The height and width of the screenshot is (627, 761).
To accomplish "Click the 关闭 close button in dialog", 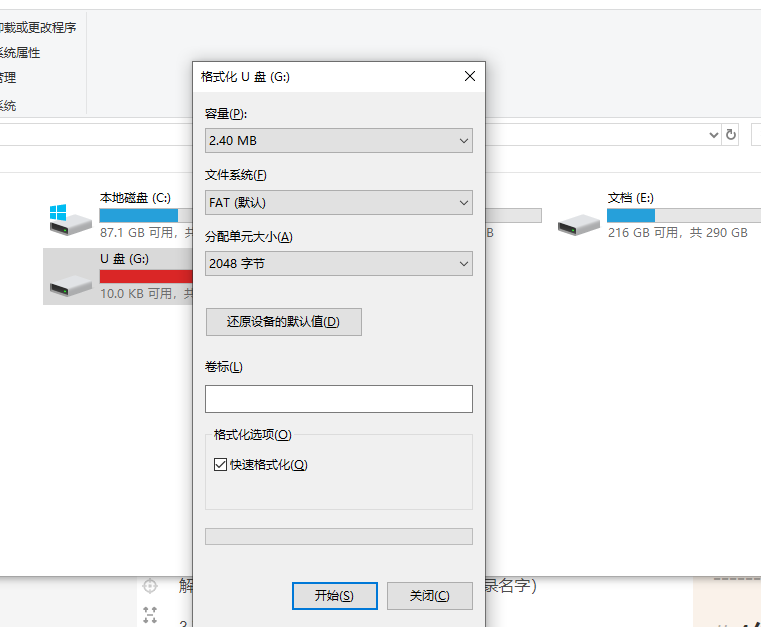I will pos(430,595).
